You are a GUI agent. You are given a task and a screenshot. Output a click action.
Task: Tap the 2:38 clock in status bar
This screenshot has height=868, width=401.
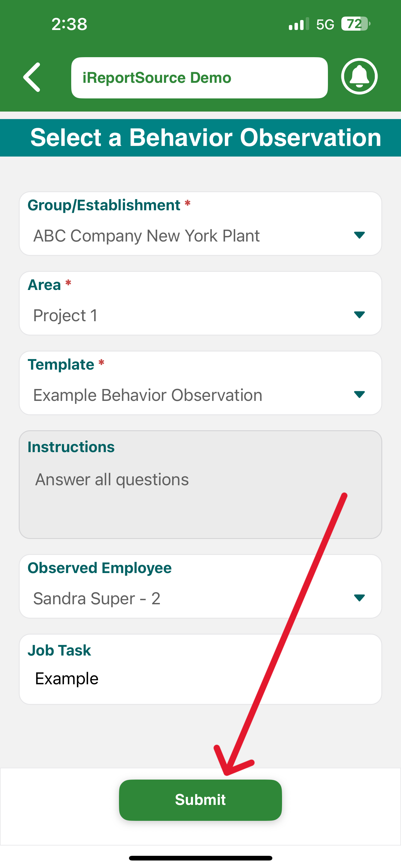click(69, 24)
